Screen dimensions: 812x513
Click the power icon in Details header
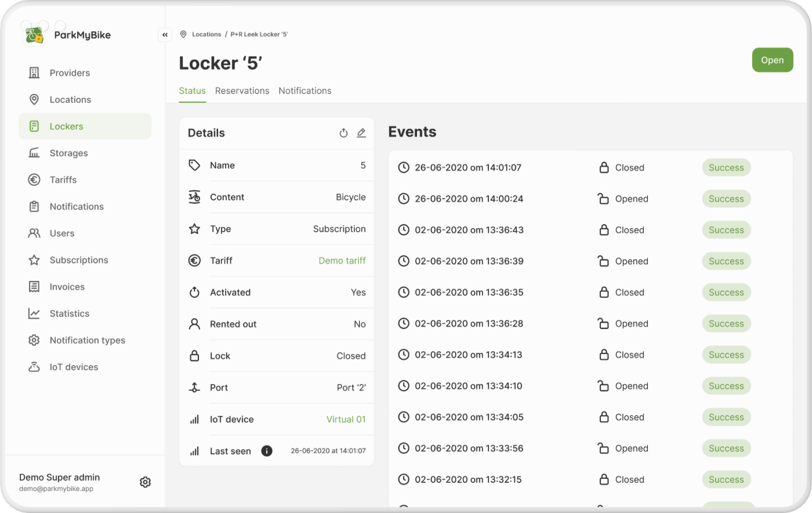343,133
